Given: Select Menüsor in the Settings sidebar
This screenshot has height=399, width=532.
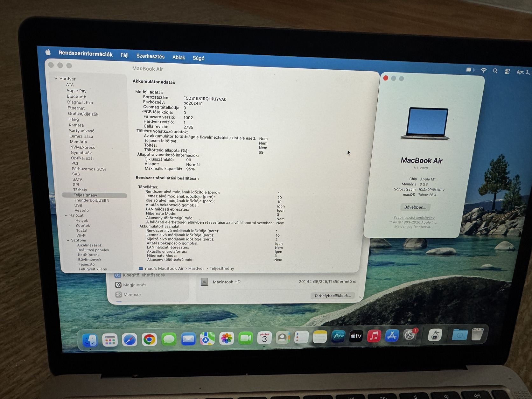Looking at the screenshot, I should (132, 295).
